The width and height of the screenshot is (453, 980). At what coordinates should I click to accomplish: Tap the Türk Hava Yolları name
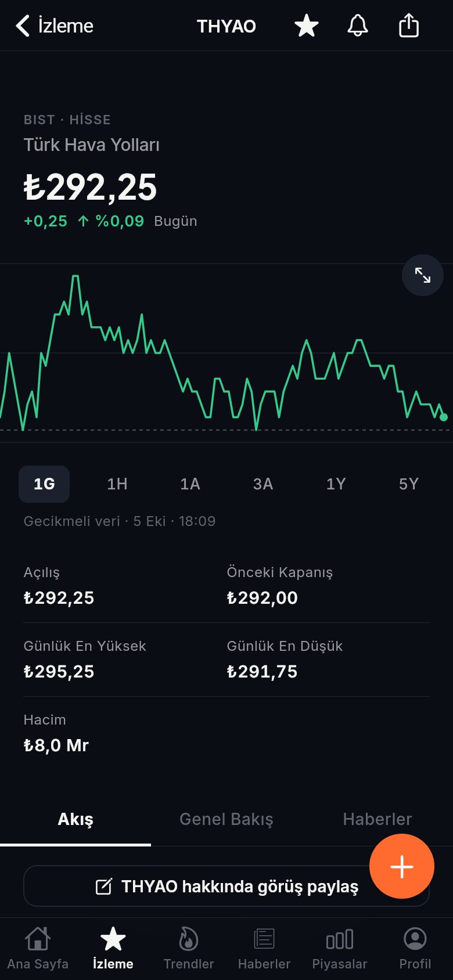pos(91,145)
